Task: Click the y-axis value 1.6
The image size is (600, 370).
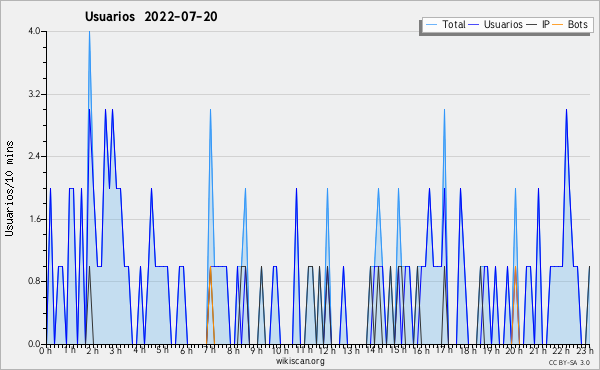Action: (34, 219)
